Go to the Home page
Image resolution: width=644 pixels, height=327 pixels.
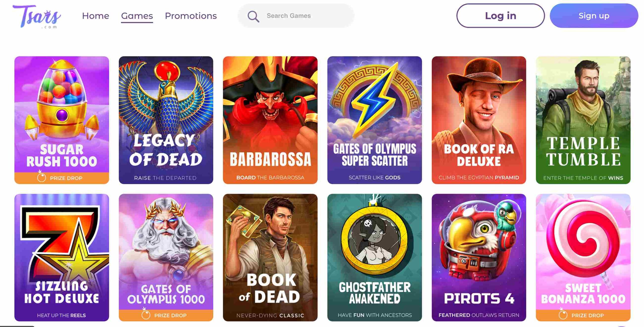point(95,16)
